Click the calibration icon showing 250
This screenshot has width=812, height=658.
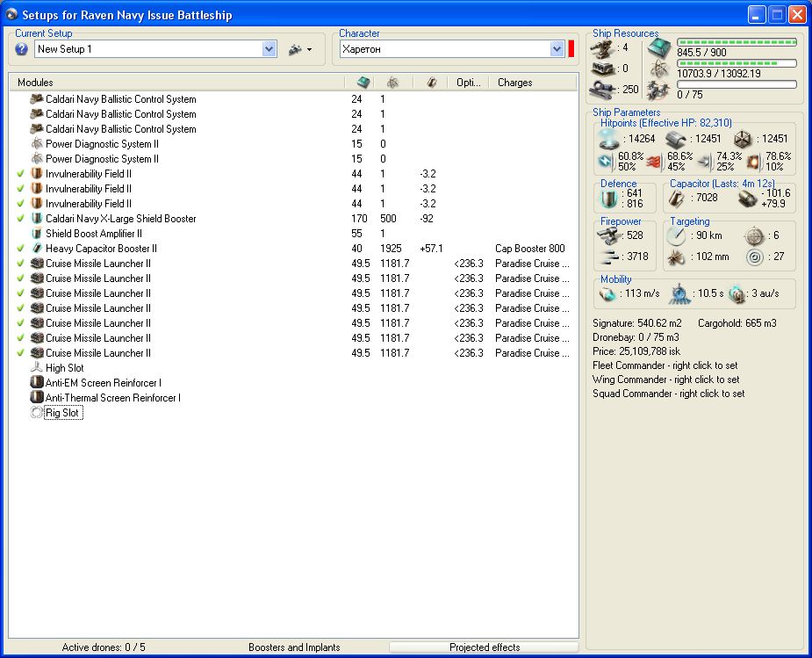pos(603,89)
